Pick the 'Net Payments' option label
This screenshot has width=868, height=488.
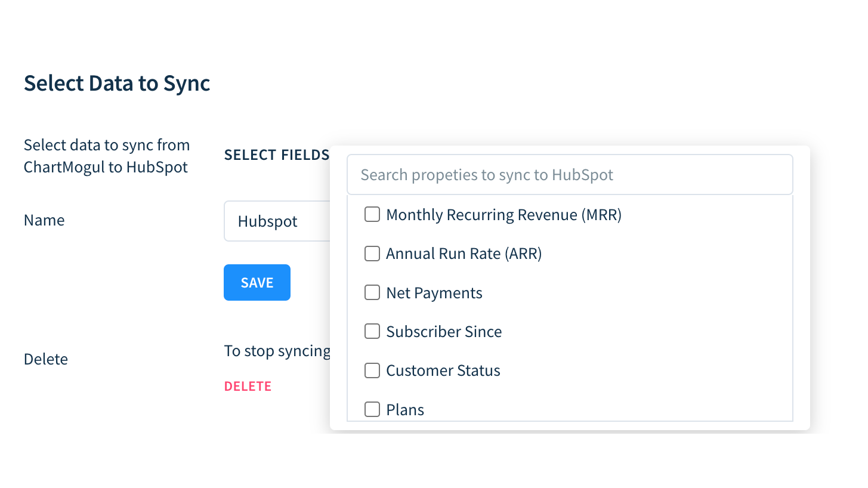(434, 293)
